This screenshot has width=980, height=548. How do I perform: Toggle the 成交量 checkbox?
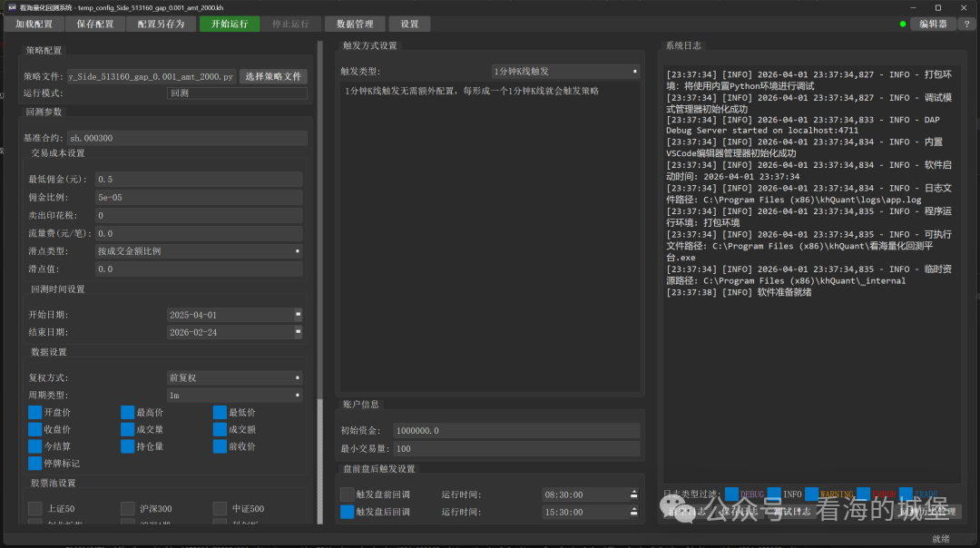tap(128, 429)
